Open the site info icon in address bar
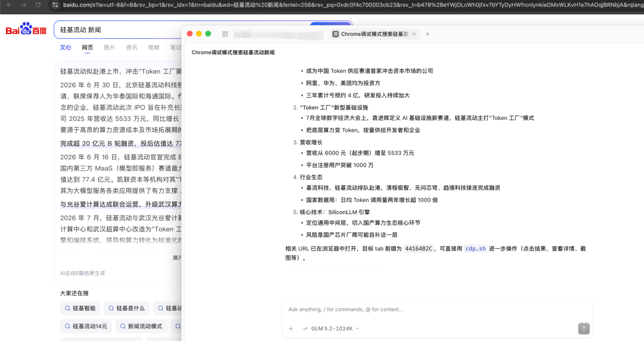The image size is (644, 341). (55, 5)
